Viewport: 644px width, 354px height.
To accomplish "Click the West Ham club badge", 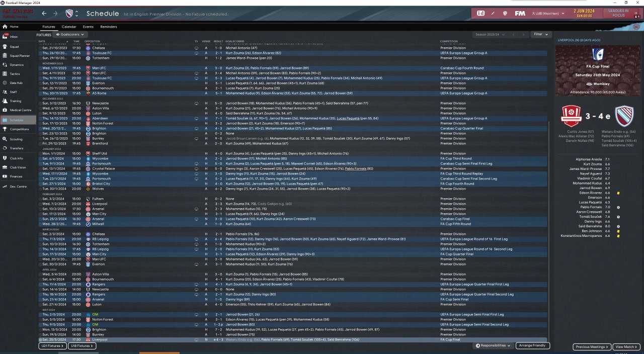I will click(x=69, y=14).
